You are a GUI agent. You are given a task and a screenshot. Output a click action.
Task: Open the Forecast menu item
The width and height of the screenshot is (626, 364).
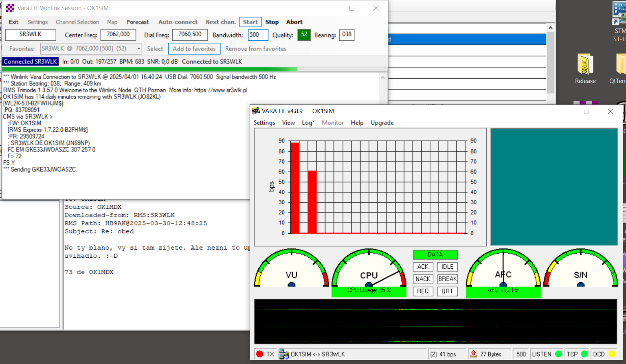pos(138,22)
